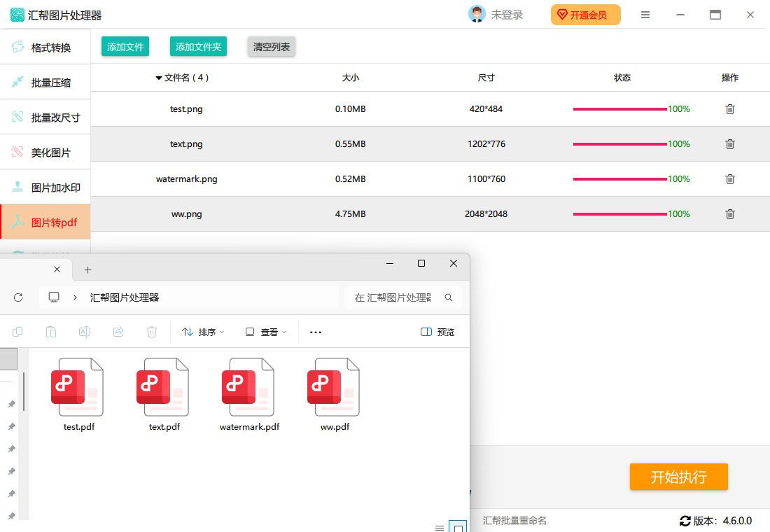Open the 查看 view dropdown

click(x=266, y=332)
